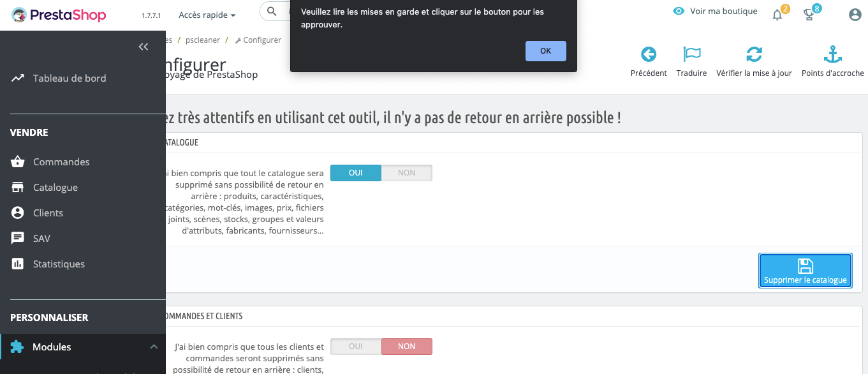This screenshot has width=868, height=374.
Task: Click the Configurer breadcrumb
Action: click(x=258, y=40)
